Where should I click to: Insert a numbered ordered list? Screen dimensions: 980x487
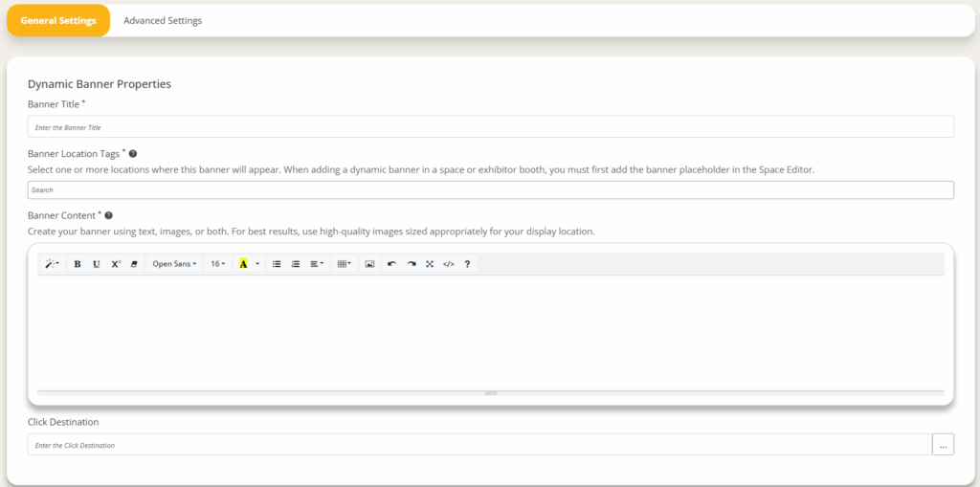(296, 264)
